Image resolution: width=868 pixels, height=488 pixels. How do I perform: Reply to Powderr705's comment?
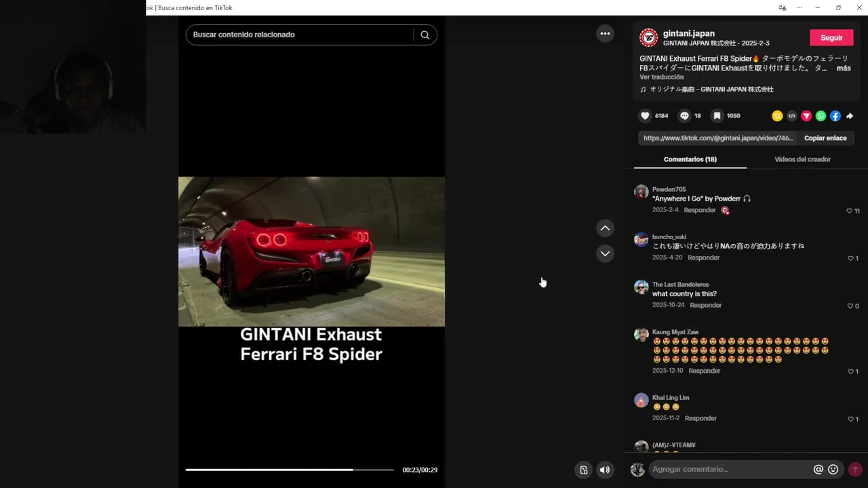pyautogui.click(x=700, y=210)
